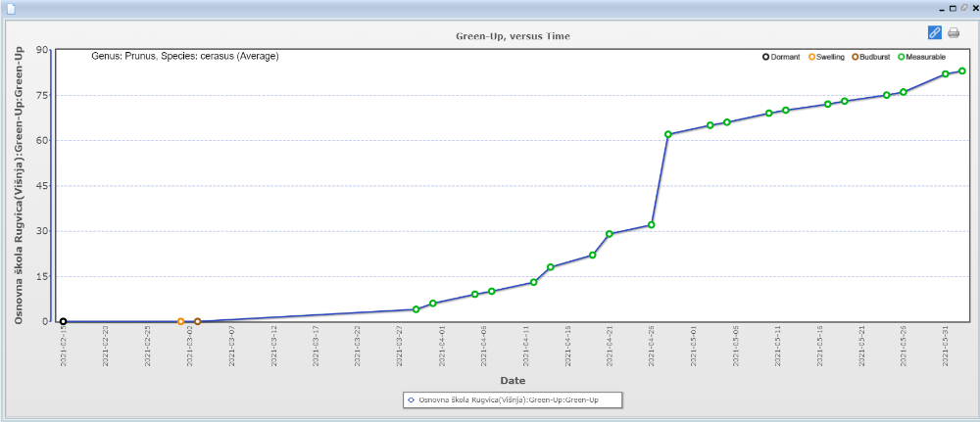Click the 'Date' x-axis label

tap(512, 380)
